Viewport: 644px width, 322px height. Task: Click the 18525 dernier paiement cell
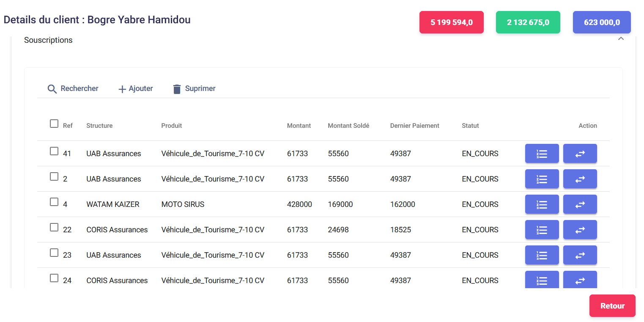[x=400, y=230]
